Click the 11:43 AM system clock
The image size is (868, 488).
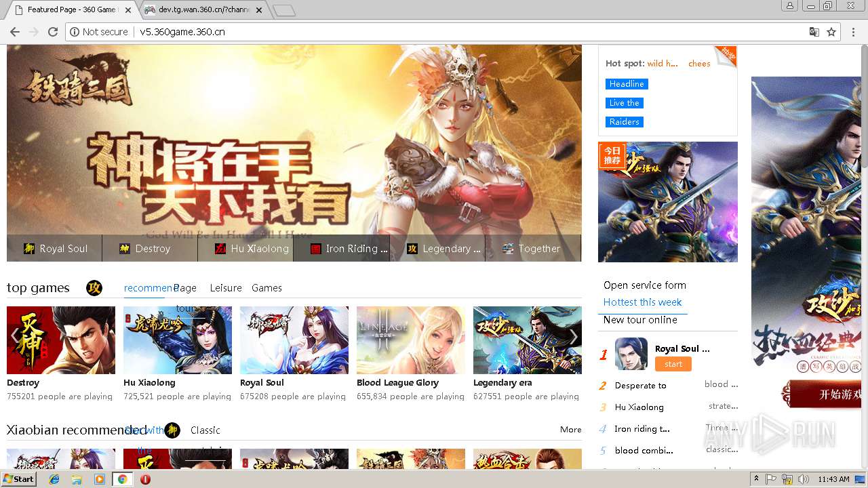(x=834, y=479)
